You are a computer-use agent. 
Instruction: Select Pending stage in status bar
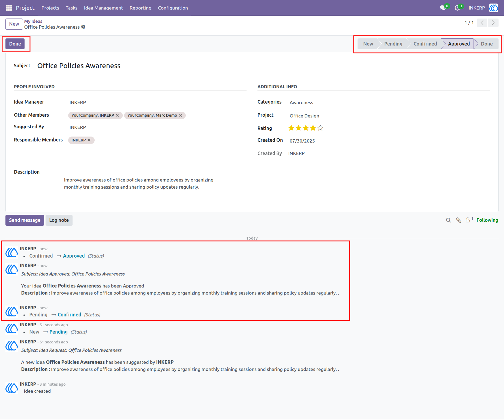[x=393, y=44]
